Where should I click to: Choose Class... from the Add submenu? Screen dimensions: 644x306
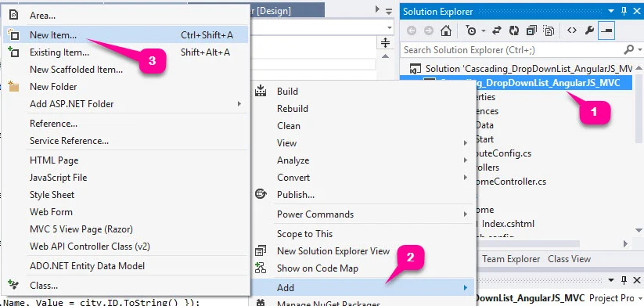click(x=125, y=286)
